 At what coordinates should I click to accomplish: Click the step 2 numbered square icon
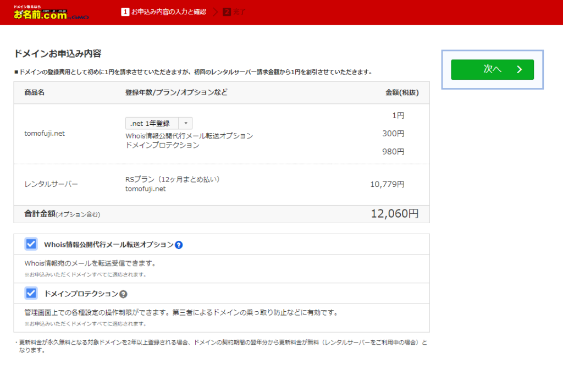pos(227,11)
